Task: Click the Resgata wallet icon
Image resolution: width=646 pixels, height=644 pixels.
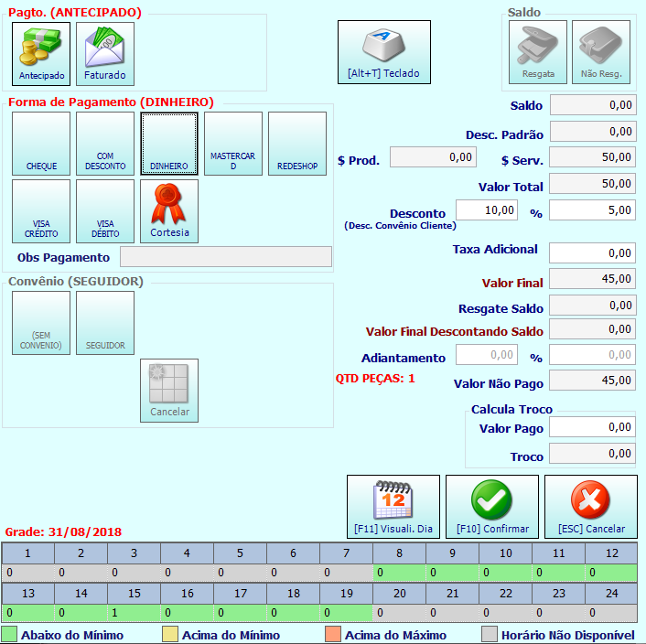Action: (x=538, y=52)
